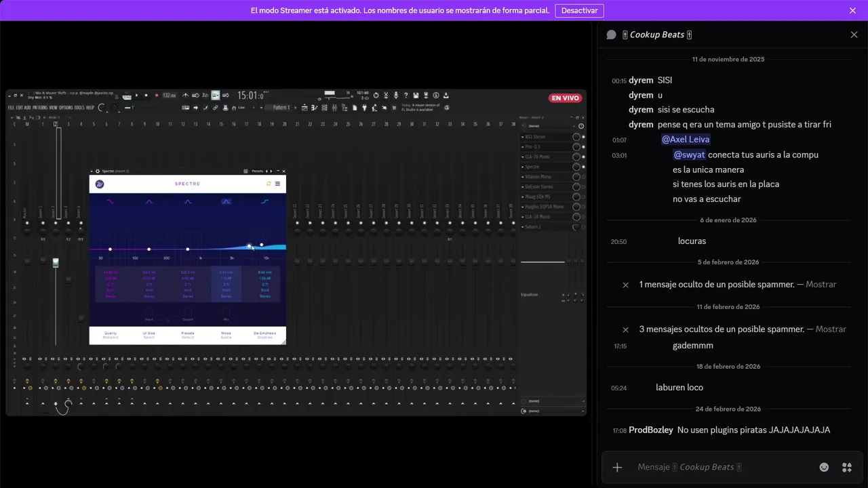Open the Playlist window icon
This screenshot has height=488, width=868.
click(304, 108)
